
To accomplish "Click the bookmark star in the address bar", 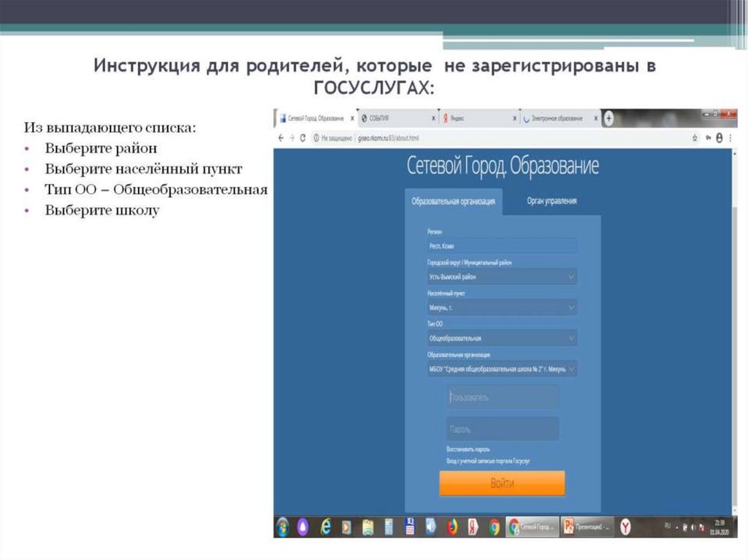I will coord(694,137).
